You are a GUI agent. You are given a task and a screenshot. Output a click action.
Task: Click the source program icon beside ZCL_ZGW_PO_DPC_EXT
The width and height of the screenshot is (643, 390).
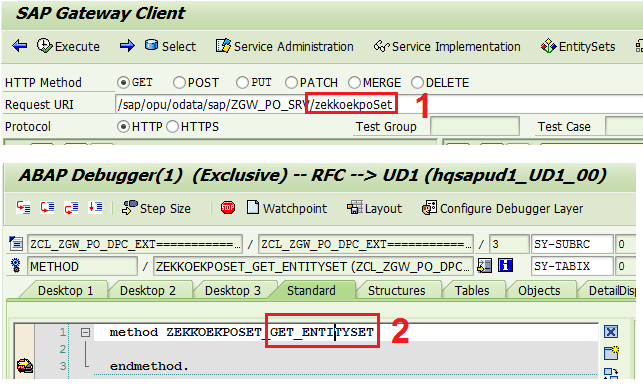coord(16,244)
